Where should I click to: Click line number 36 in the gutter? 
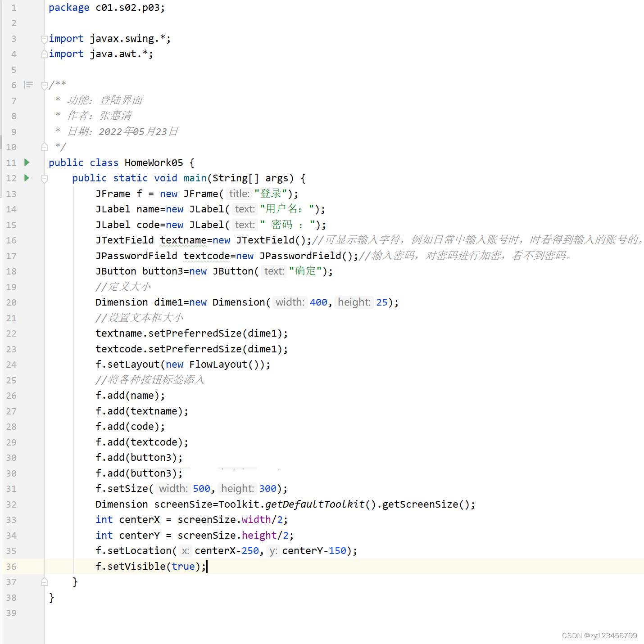click(x=12, y=567)
